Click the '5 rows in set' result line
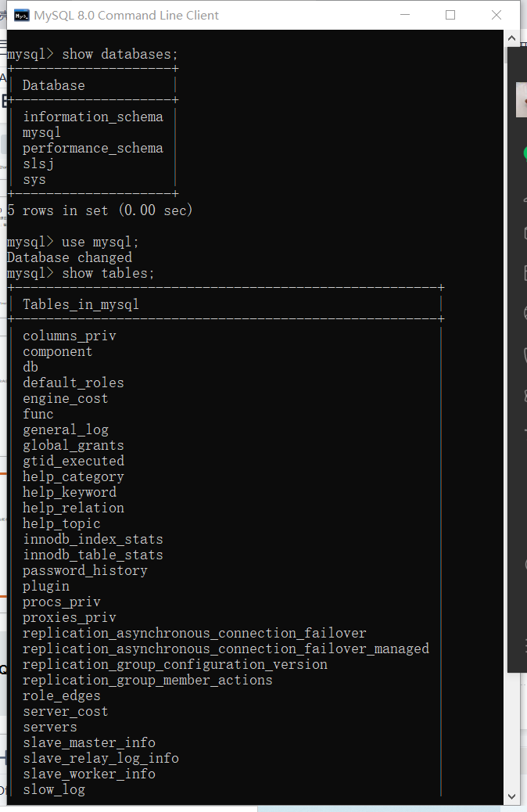 coord(100,210)
